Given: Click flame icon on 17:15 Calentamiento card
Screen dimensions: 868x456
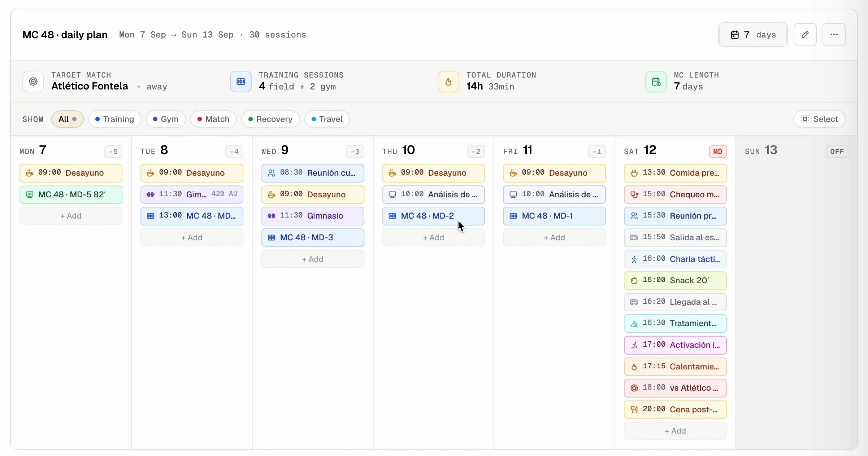Looking at the screenshot, I should coord(634,367).
